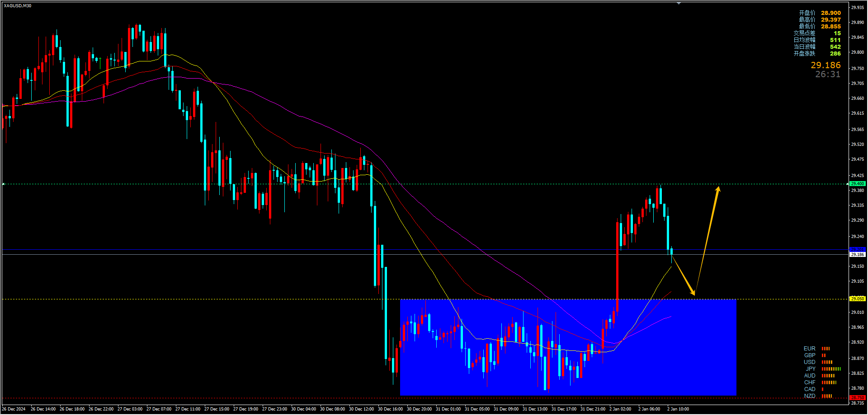Click the chart shift triangle marker at top

[679, 3]
